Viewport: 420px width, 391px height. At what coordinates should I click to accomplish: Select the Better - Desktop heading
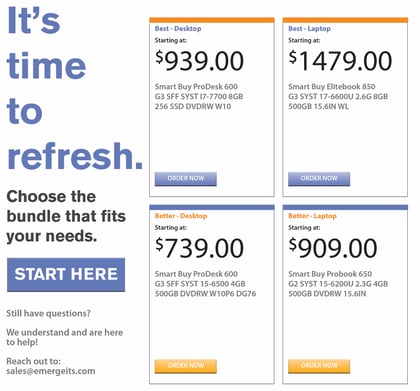tap(181, 216)
